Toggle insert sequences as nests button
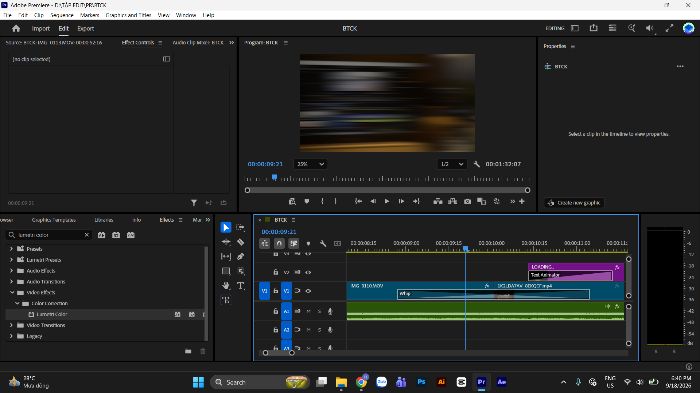The width and height of the screenshot is (700, 393). coord(265,243)
